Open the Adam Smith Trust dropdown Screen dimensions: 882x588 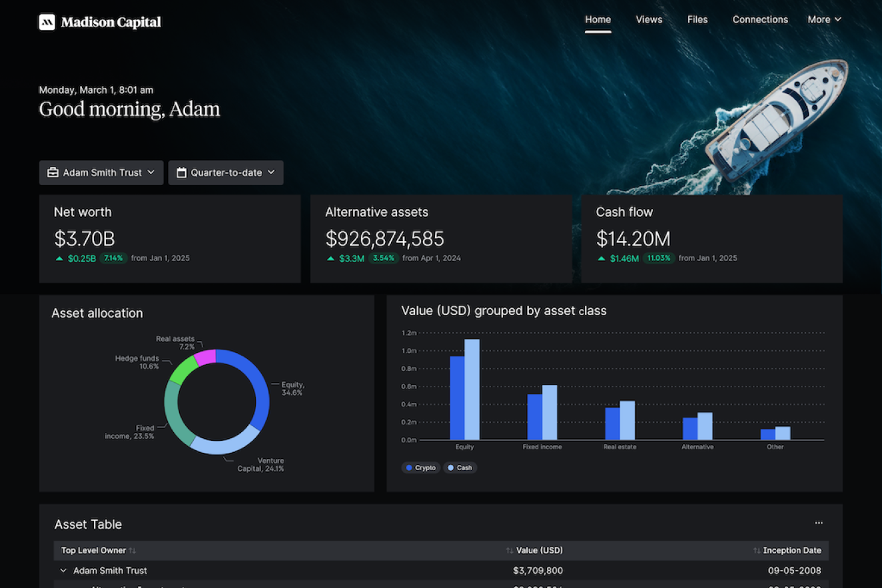[101, 172]
